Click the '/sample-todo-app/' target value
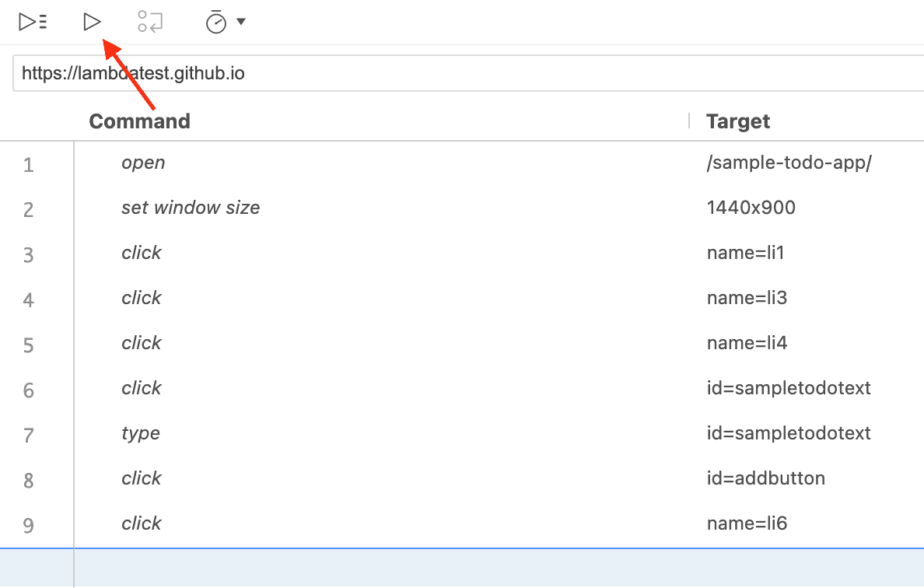924x588 pixels. pos(789,163)
